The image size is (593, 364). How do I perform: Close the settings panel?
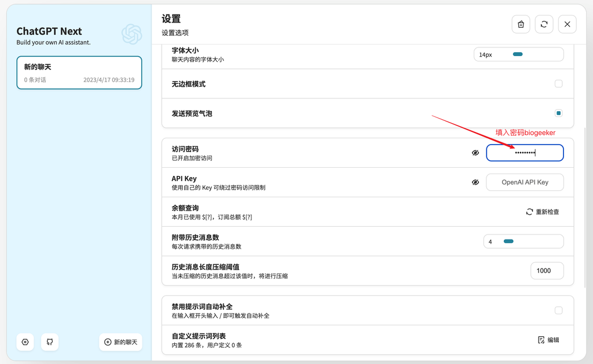coord(567,24)
